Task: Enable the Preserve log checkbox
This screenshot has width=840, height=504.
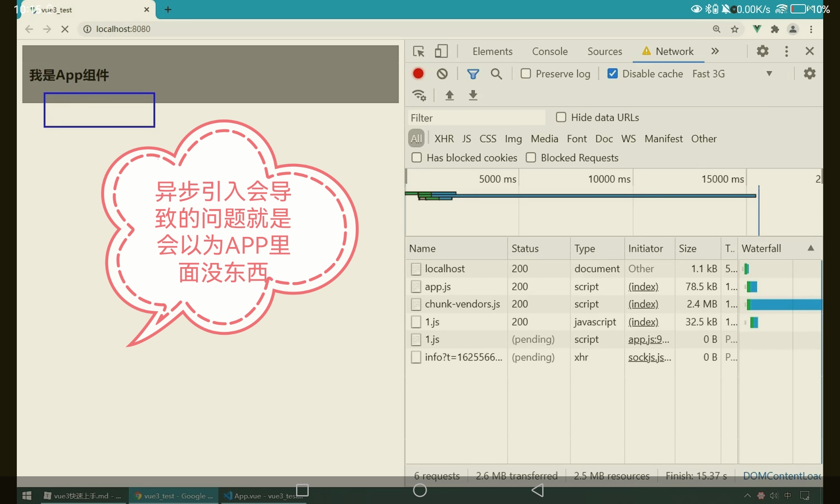Action: point(526,73)
